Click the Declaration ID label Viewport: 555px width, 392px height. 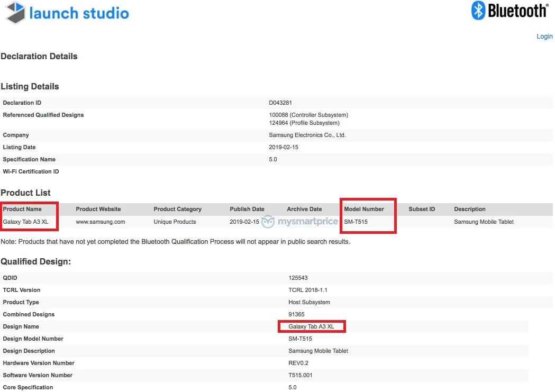[x=22, y=103]
